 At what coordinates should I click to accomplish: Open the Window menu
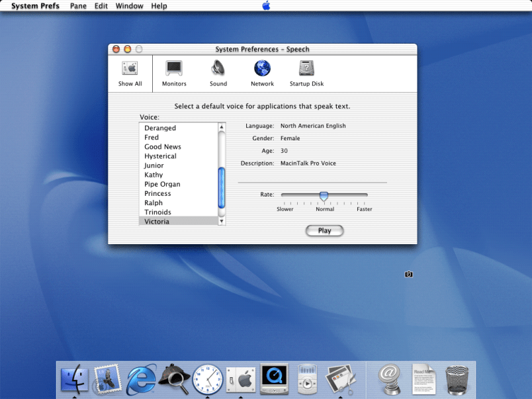pos(129,6)
